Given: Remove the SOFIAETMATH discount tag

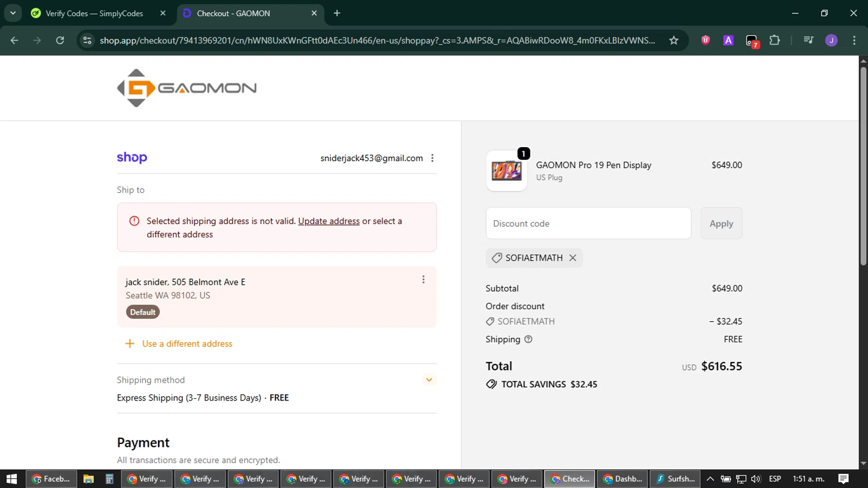Looking at the screenshot, I should [573, 258].
